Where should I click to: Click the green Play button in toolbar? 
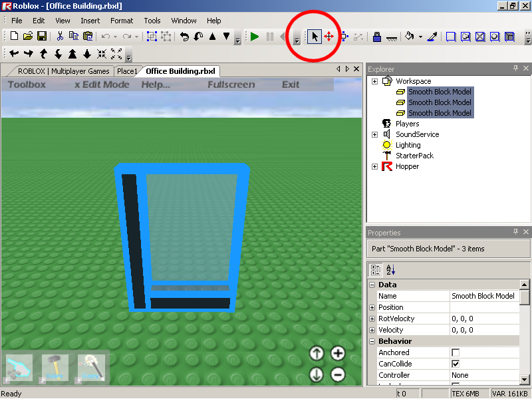coord(255,37)
